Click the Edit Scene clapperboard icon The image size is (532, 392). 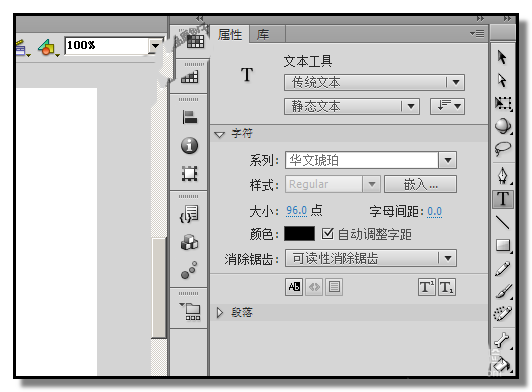pyautogui.click(x=22, y=49)
